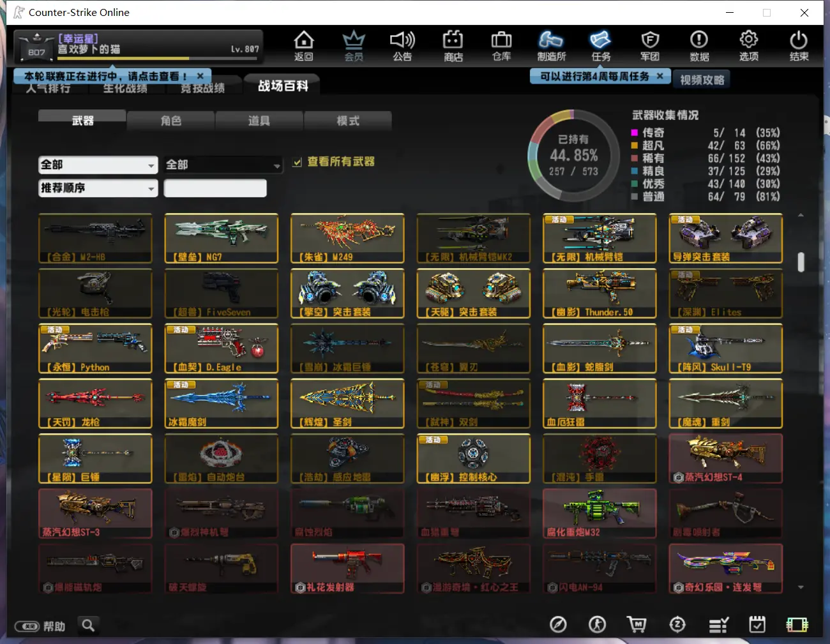
Task: Click the 帮助 help button
Action: (40, 626)
